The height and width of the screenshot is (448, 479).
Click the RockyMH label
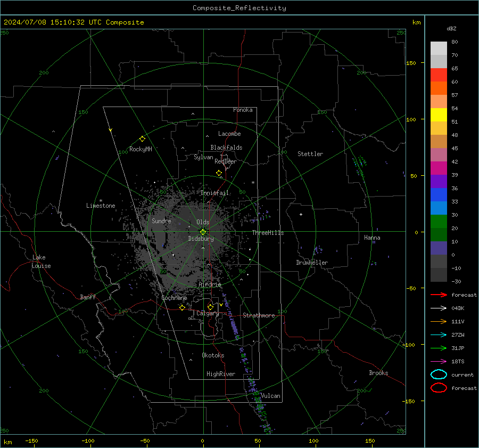[x=141, y=149]
